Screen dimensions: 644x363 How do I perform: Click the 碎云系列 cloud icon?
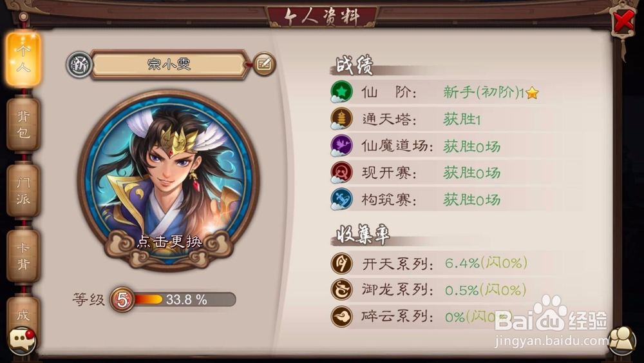pyautogui.click(x=341, y=317)
